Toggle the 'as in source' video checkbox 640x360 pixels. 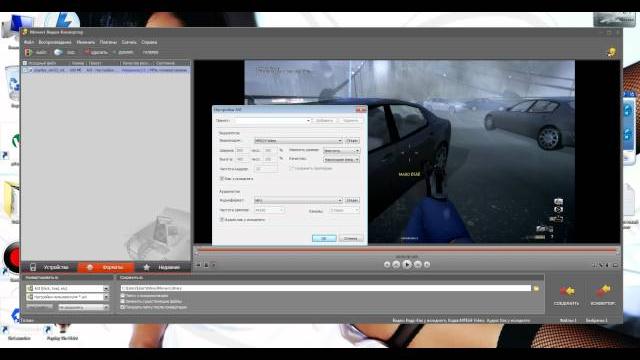point(222,179)
